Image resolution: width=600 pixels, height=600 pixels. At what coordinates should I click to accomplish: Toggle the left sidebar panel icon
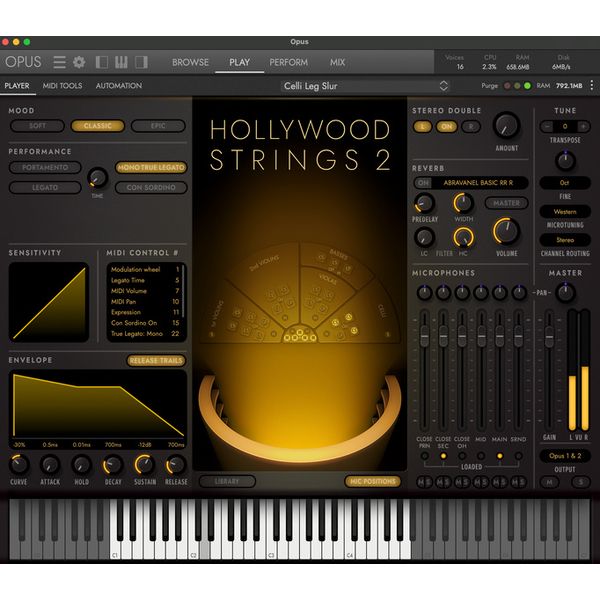coord(101,62)
